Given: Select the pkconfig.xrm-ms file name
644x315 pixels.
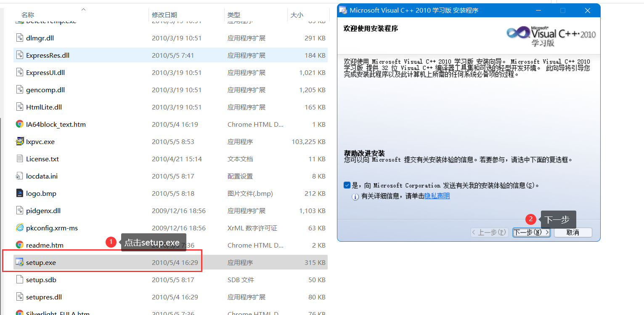Looking at the screenshot, I should (x=52, y=228).
